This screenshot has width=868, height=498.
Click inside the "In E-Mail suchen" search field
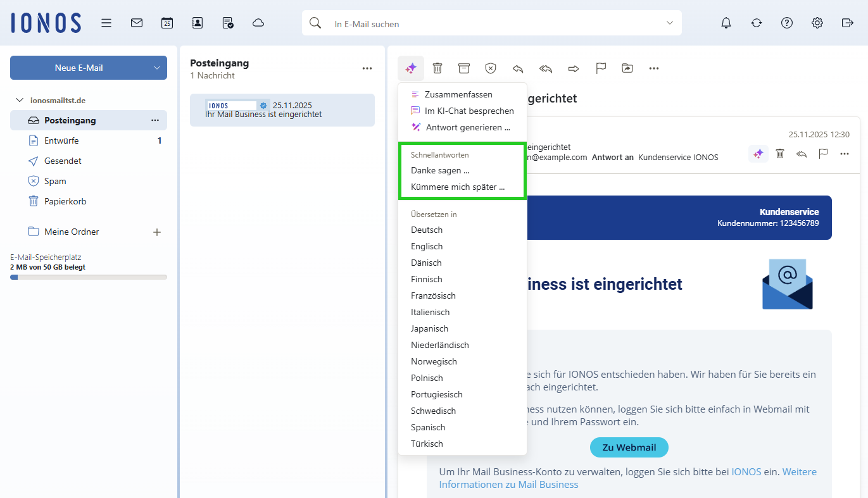[x=443, y=23]
